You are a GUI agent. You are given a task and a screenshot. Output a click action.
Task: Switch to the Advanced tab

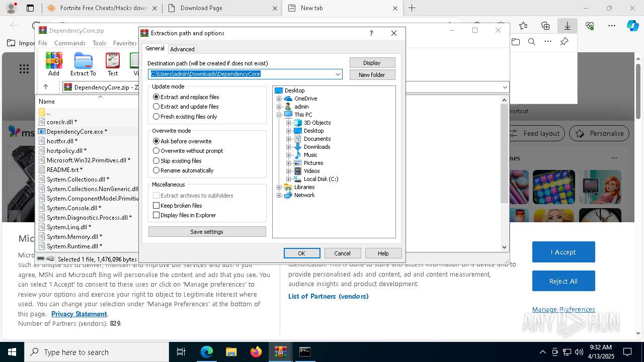pos(182,49)
